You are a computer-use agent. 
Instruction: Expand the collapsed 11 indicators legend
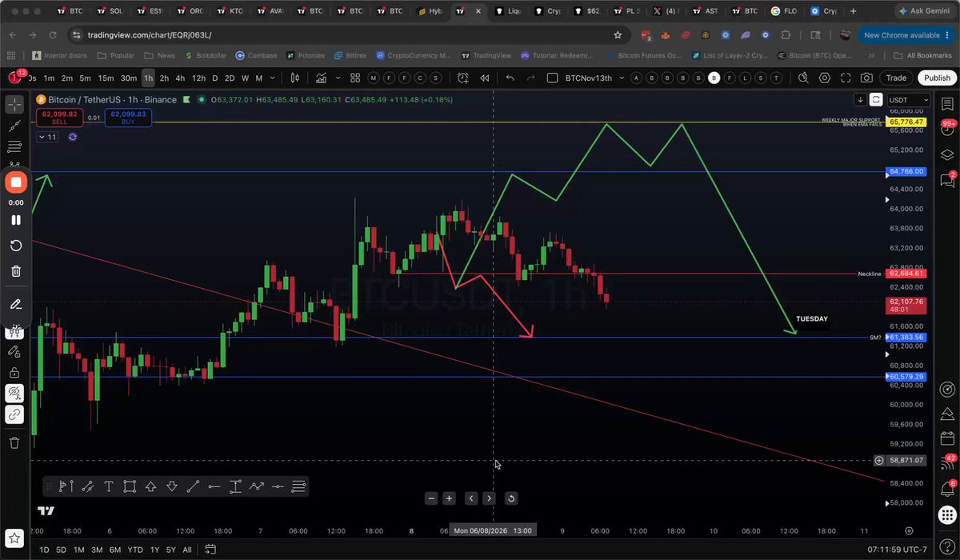46,137
